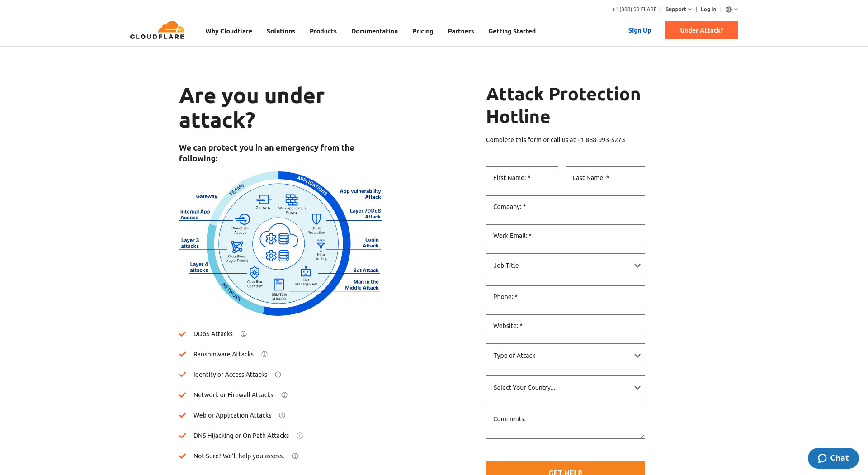Select the Pricing nav item

(x=423, y=31)
